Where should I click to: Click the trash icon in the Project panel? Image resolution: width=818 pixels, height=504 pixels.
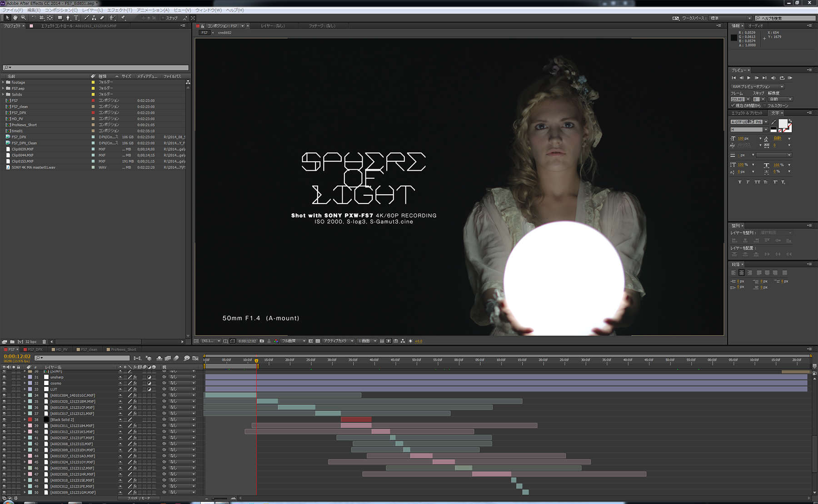tap(44, 341)
